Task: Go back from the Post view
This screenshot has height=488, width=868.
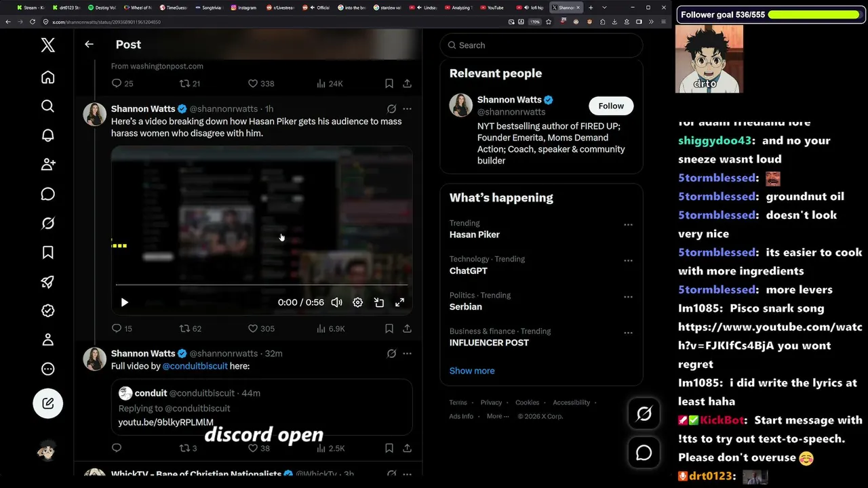Action: [89, 44]
